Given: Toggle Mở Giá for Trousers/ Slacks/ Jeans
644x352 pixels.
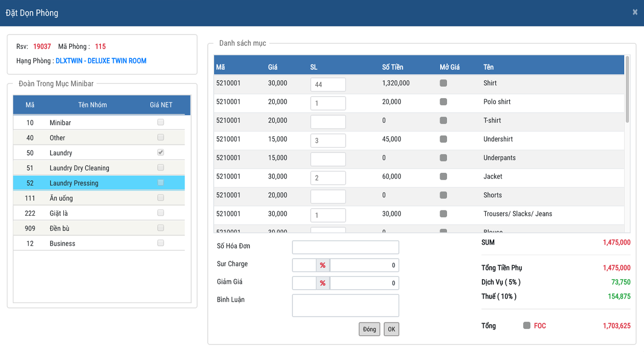Looking at the screenshot, I should (443, 214).
